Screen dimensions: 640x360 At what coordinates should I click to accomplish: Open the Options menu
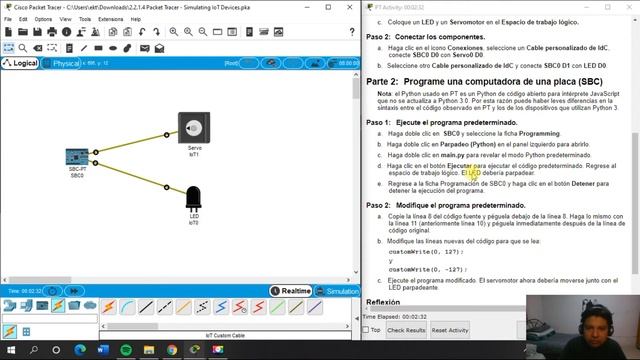tap(43, 19)
